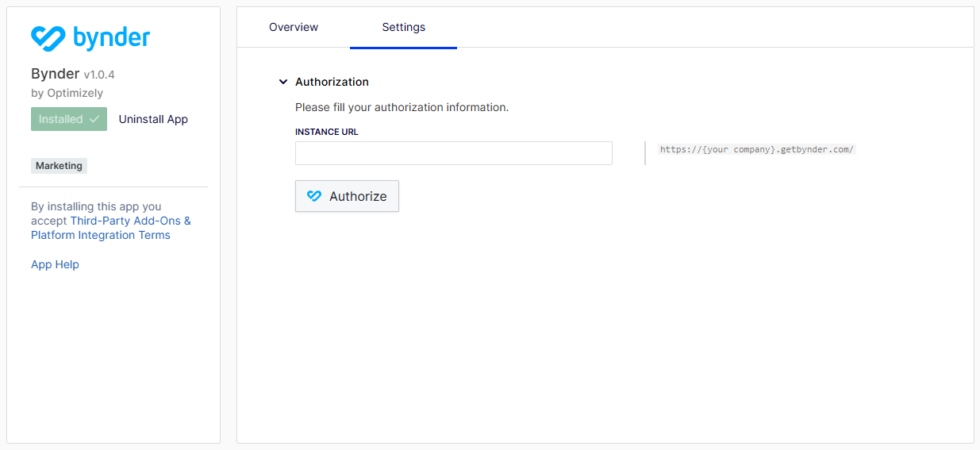This screenshot has height=450, width=980.
Task: Click the Bynder heart icon inside the Authorize button
Action: click(x=314, y=196)
